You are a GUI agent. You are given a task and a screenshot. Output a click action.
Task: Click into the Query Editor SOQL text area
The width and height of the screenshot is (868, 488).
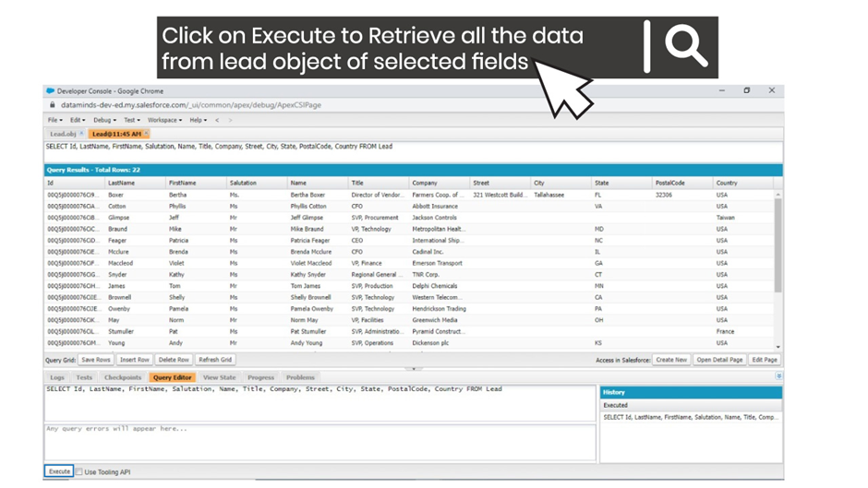point(320,403)
